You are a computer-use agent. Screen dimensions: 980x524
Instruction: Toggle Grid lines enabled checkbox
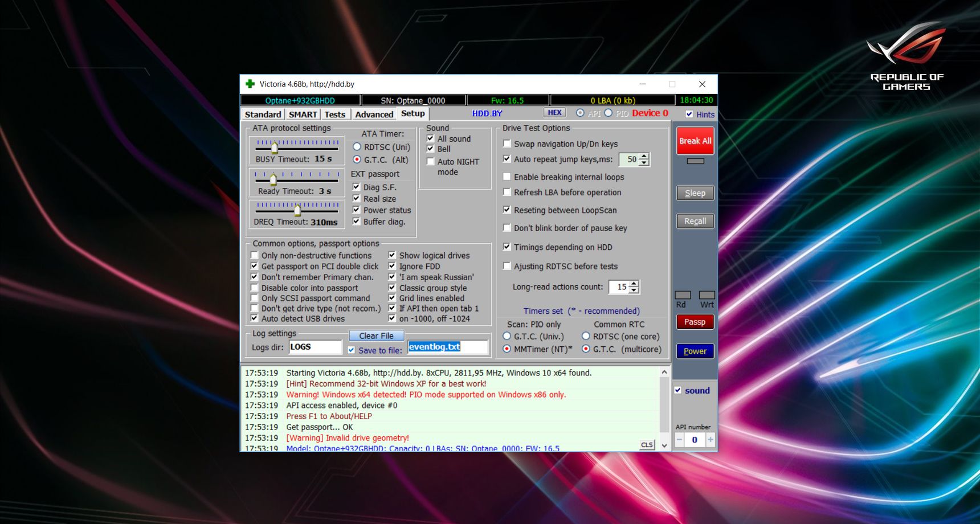tap(392, 298)
